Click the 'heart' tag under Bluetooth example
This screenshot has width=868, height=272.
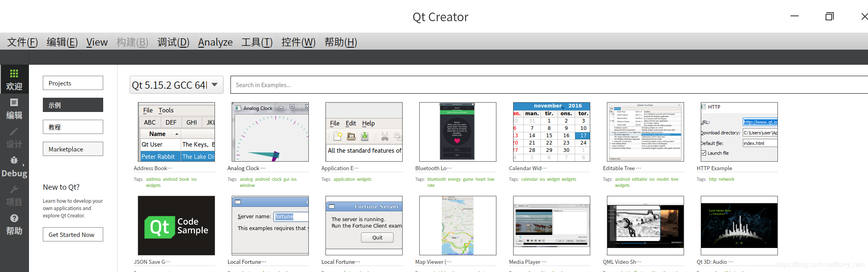[480, 179]
